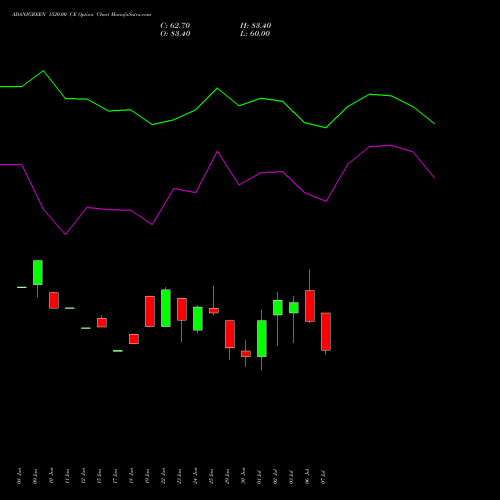
Task: Click the 03 Jul date label
Action: pos(291,476)
